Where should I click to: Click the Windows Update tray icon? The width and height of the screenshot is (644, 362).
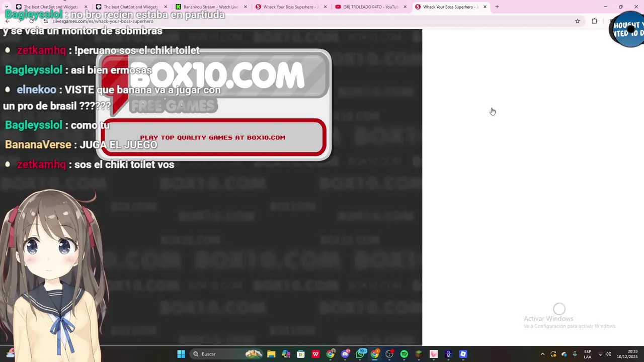(x=553, y=354)
